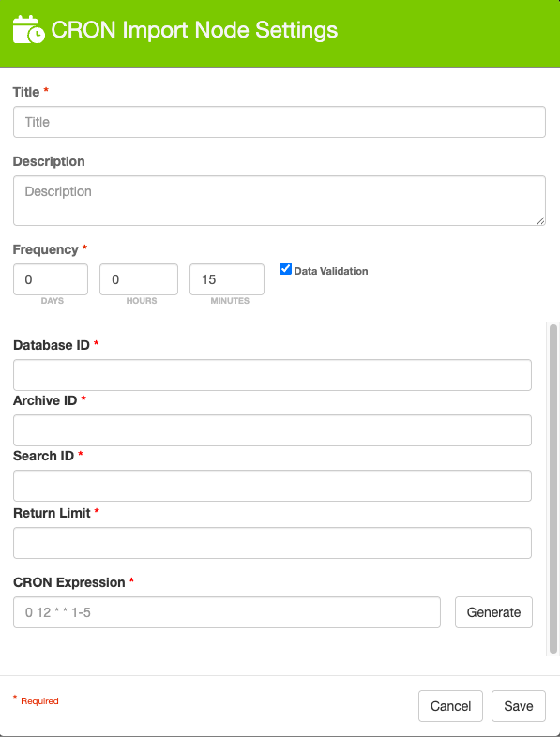Select the Days frequency field
The width and height of the screenshot is (560, 737).
(51, 279)
